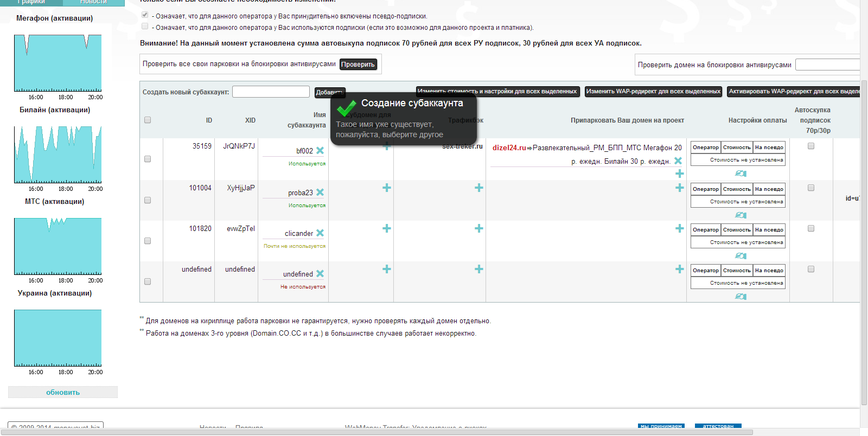
Task: Enable subscription autobuyout in undefined row
Action: (811, 269)
